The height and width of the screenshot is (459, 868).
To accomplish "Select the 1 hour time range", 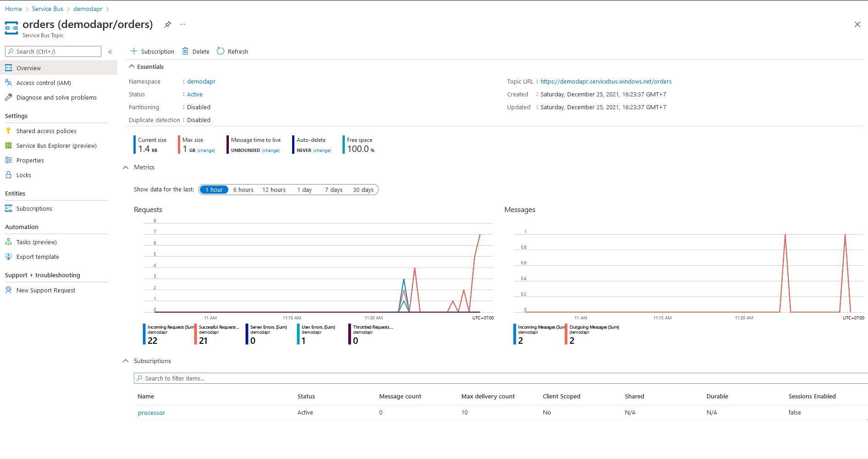I will point(214,190).
